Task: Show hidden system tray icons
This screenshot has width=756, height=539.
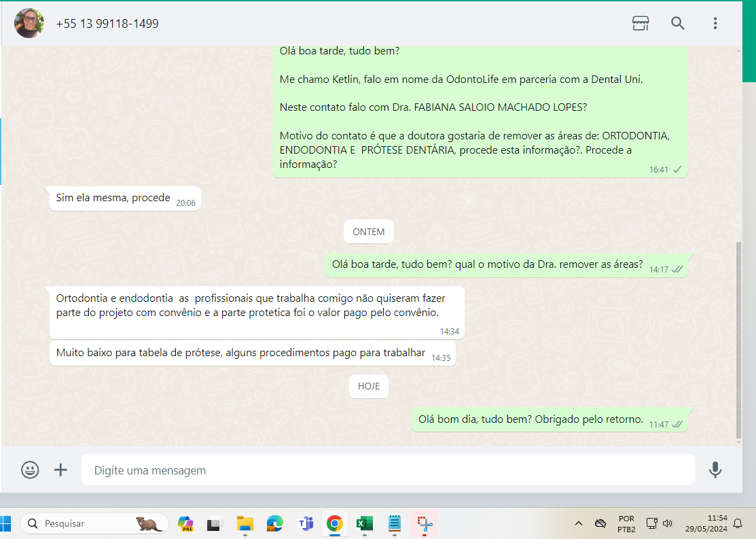Action: (x=579, y=523)
